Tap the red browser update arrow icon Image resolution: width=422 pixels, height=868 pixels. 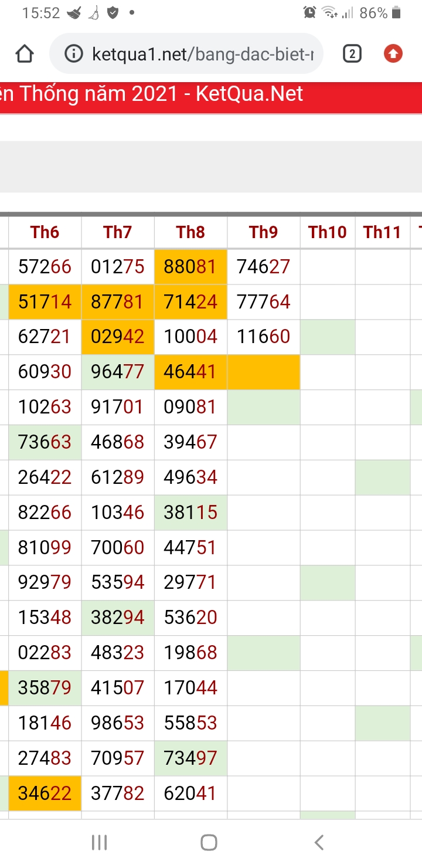click(393, 55)
